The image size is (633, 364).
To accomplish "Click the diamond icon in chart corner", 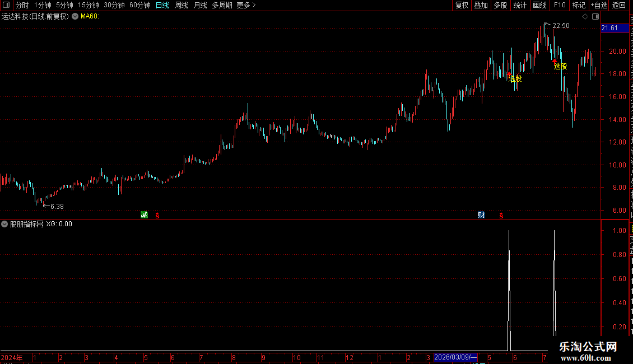I will 585,17.
